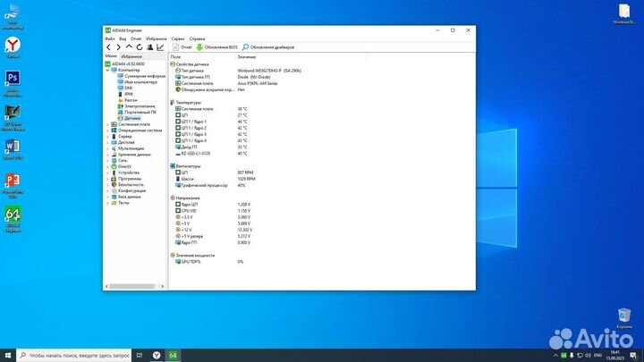Select Имя компьютера tree item
This screenshot has height=362, width=644.
(x=137, y=82)
